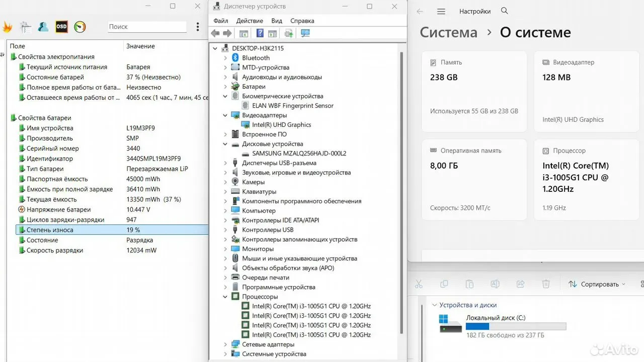Expand the Bluetooth node
Viewport: 644px width, 362px height.
point(225,58)
